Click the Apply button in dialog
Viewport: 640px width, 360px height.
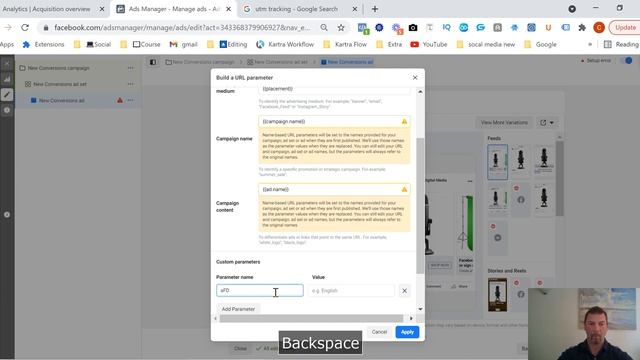(x=407, y=332)
